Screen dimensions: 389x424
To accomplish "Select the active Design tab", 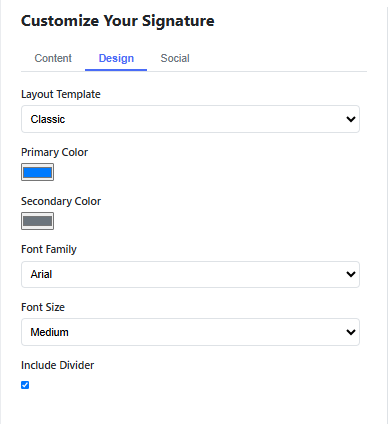I will click(116, 58).
